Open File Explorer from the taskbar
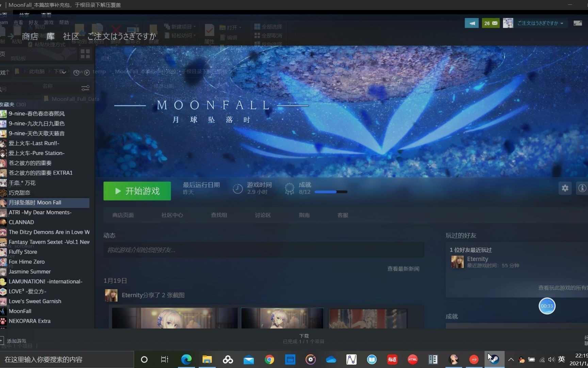Image resolution: width=588 pixels, height=368 pixels. [207, 359]
